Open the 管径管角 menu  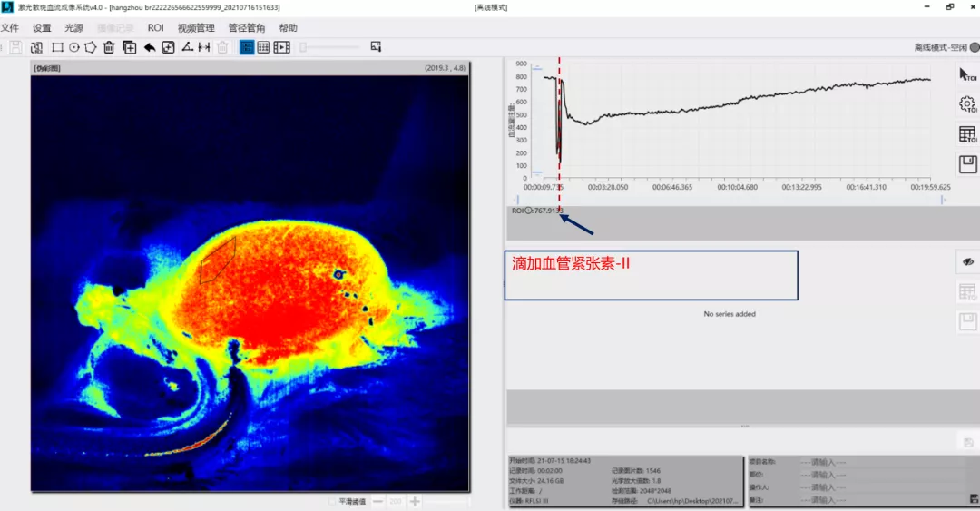point(246,28)
